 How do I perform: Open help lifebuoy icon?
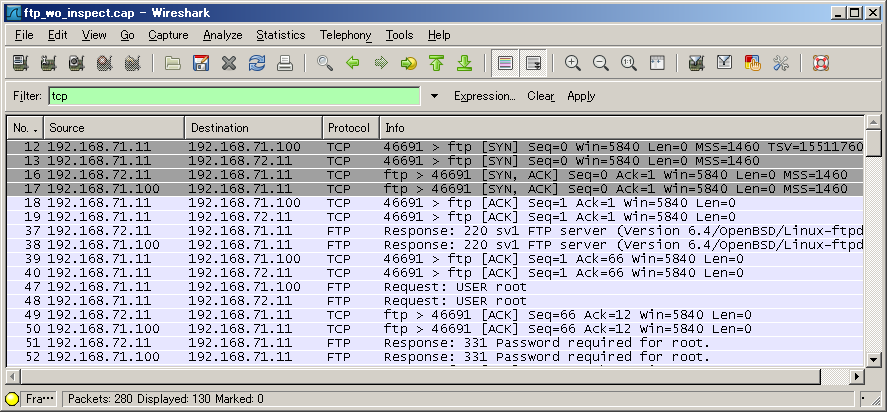click(821, 63)
